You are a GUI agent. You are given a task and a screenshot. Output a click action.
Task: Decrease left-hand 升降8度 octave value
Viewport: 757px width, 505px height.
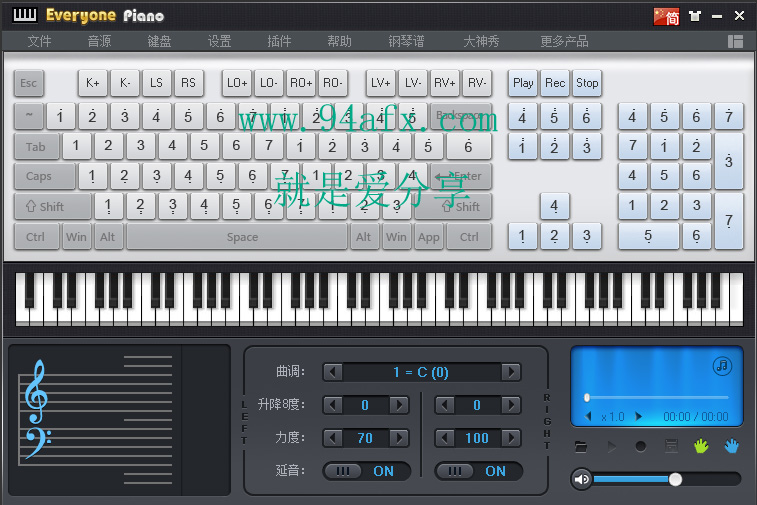click(x=332, y=405)
